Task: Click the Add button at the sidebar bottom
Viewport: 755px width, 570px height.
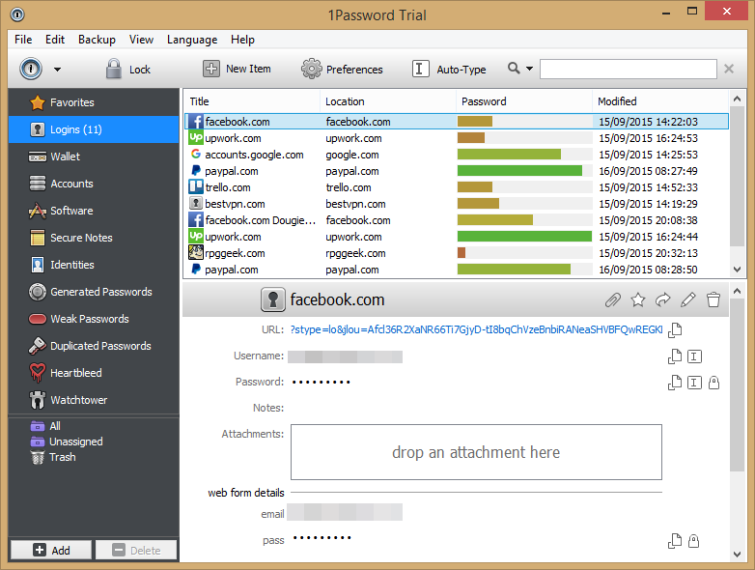Action: pyautogui.click(x=51, y=550)
